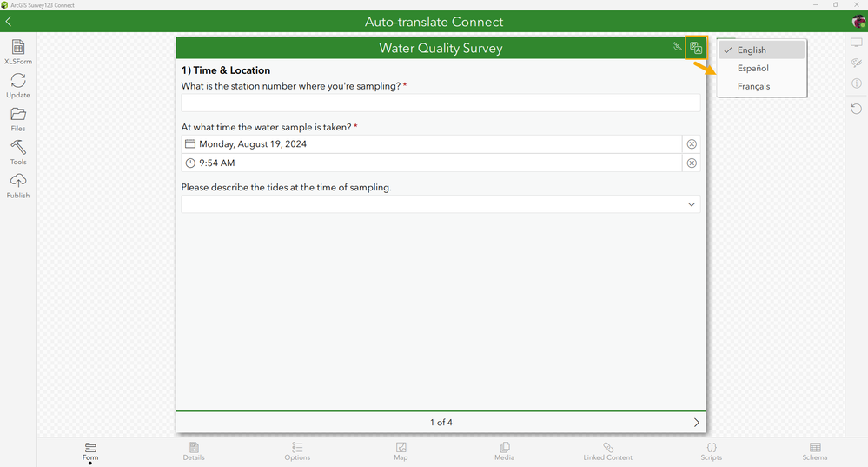Switch to the Form tab
Screen dimensions: 868x467
pyautogui.click(x=90, y=451)
